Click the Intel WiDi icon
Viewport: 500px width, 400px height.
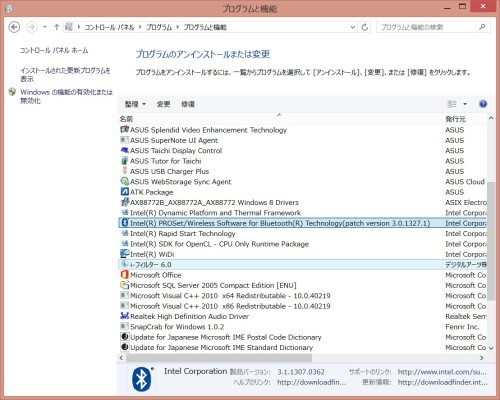[124, 254]
